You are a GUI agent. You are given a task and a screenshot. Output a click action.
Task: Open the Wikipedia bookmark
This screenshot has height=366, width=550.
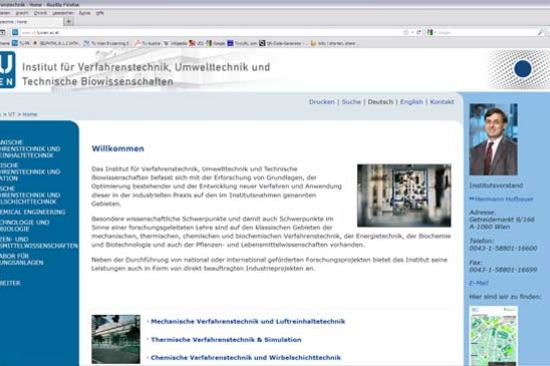pos(175,44)
